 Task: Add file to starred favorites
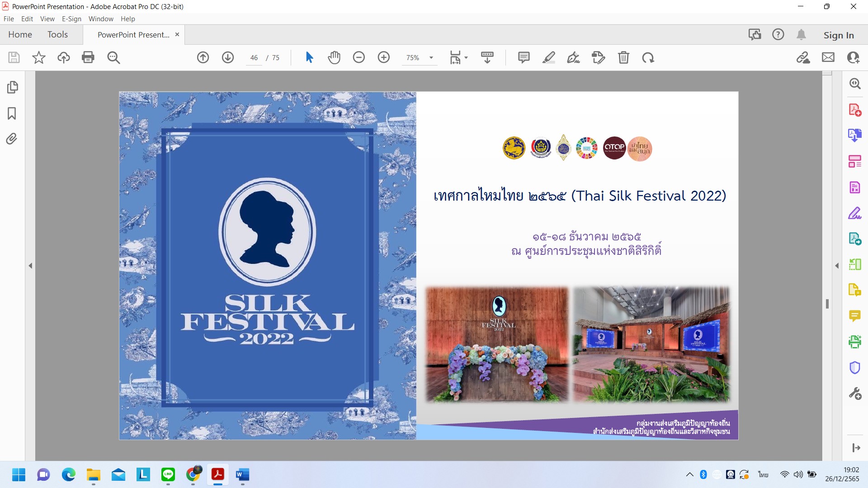39,57
